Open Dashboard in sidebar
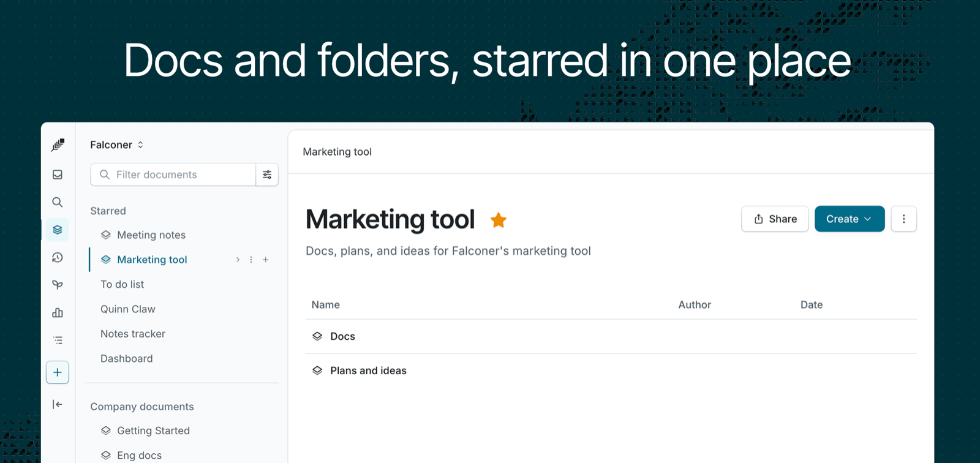 point(127,359)
